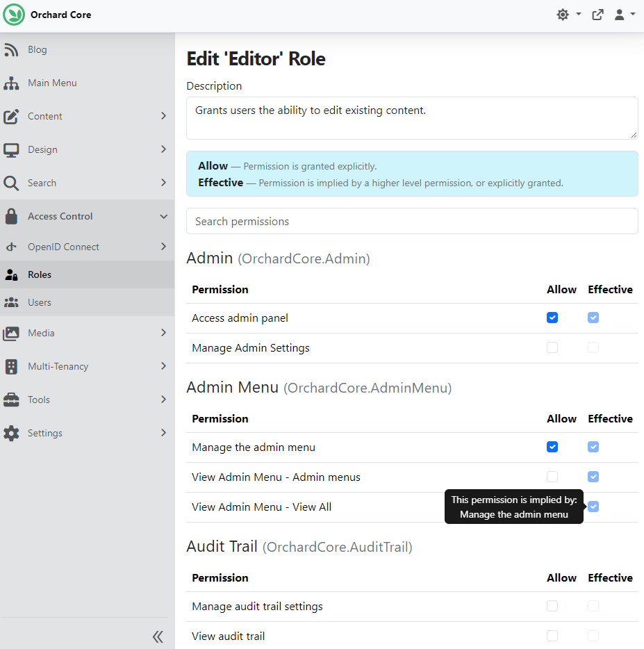Screen dimensions: 644x649
Task: Click in the Search permissions field
Action: (x=412, y=222)
